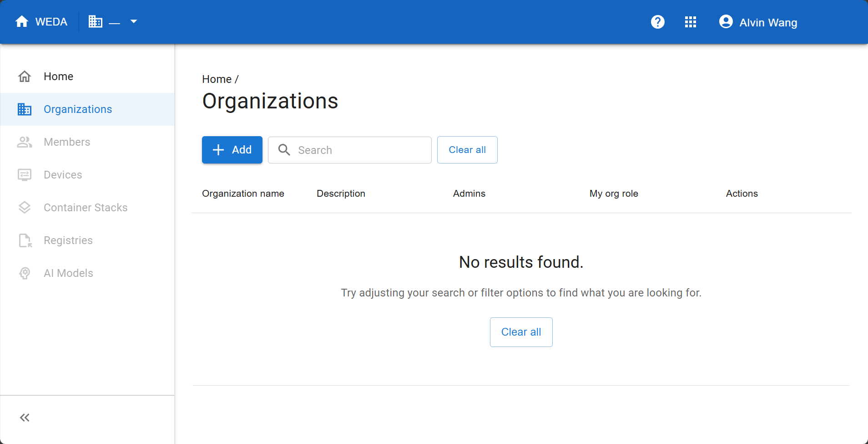Open the Devices sidebar item
This screenshot has width=868, height=444.
(87, 175)
